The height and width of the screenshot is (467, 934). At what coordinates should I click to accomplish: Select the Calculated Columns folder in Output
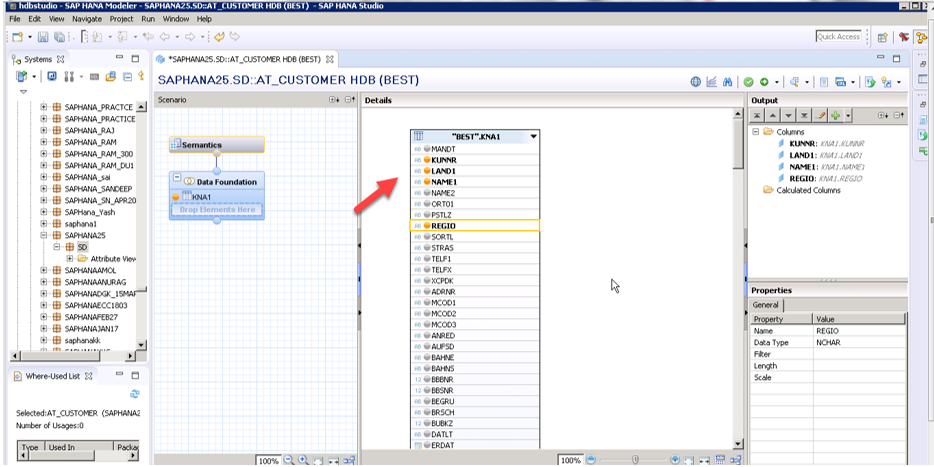(x=808, y=191)
